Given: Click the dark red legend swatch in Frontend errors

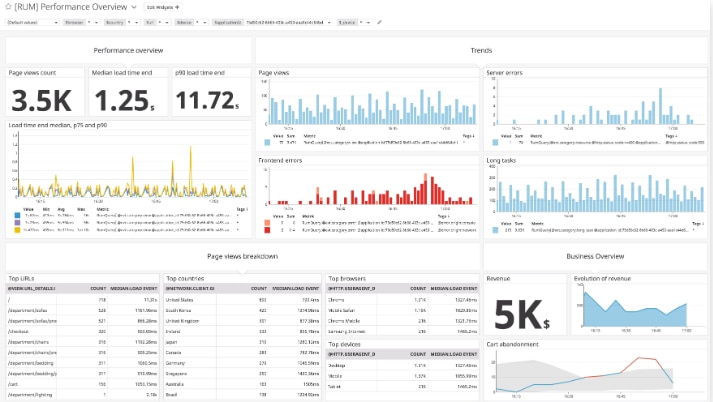Looking at the screenshot, I should pos(267,230).
